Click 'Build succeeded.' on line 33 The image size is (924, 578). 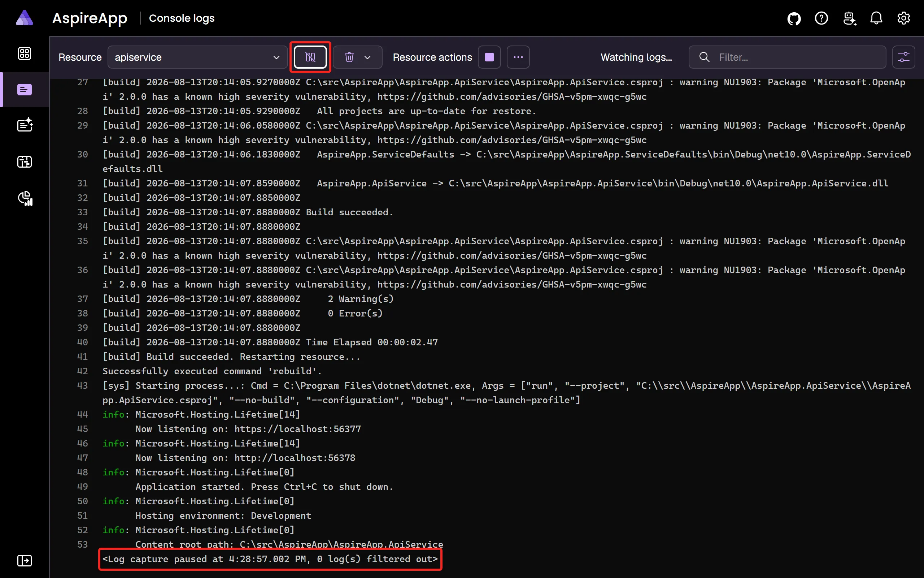[x=349, y=212]
